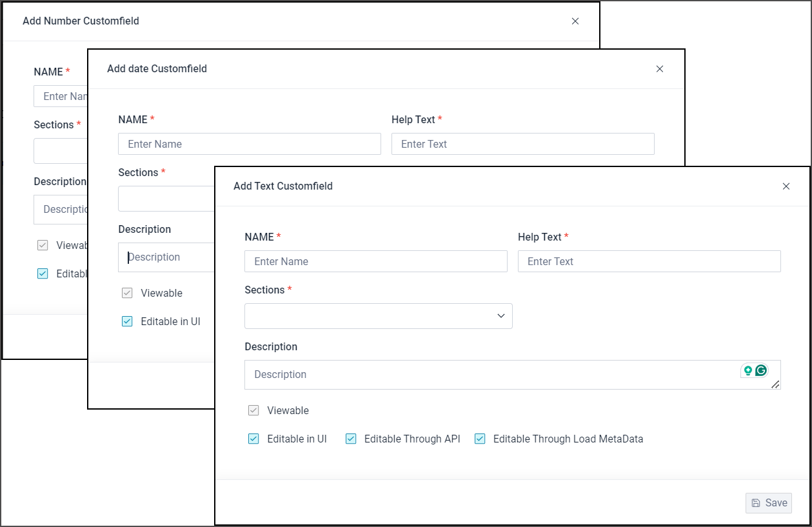Click Help Text field in date dialog
The image size is (812, 527).
(x=522, y=144)
